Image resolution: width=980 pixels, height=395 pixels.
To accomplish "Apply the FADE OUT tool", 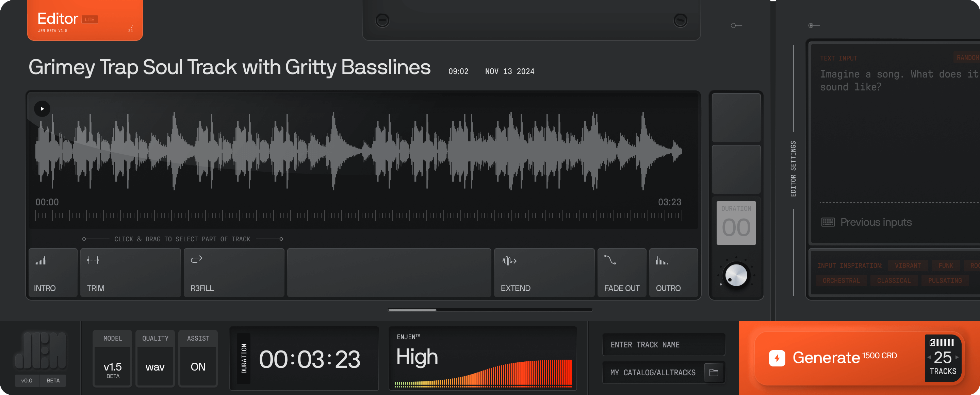I will click(622, 273).
